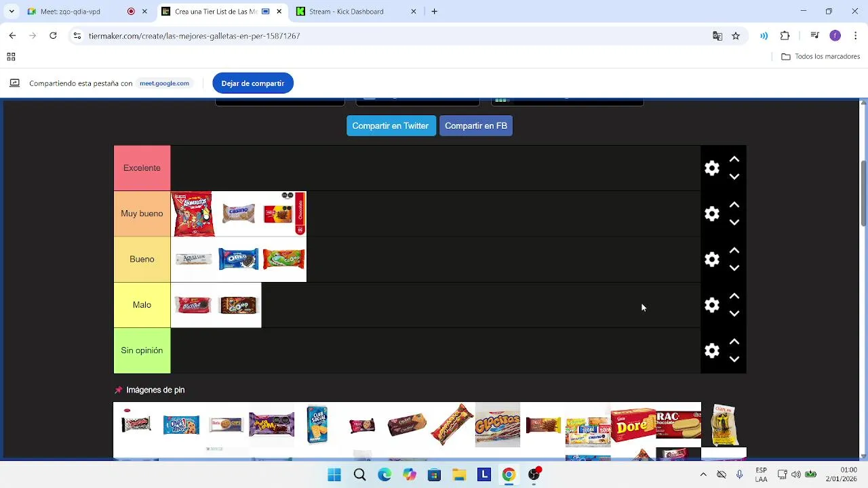This screenshot has height=488, width=868.
Task: Open settings gear for the Bueno row
Action: (711, 260)
